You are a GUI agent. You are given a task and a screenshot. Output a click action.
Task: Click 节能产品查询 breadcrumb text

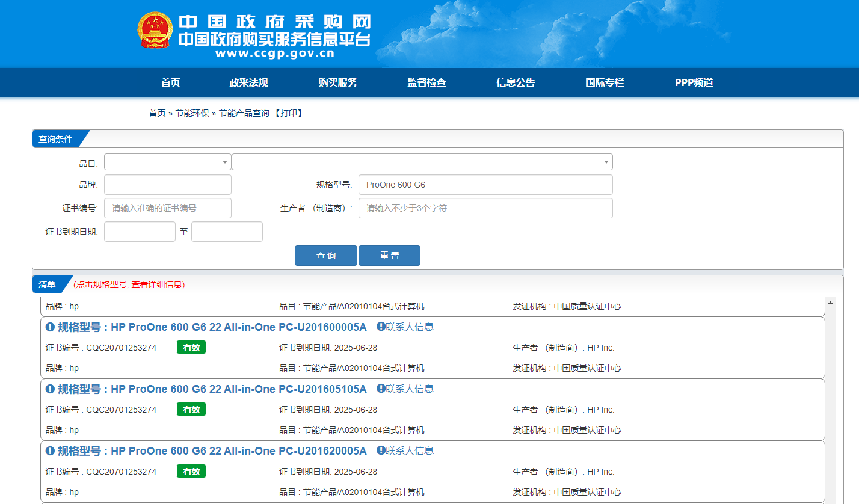244,113
